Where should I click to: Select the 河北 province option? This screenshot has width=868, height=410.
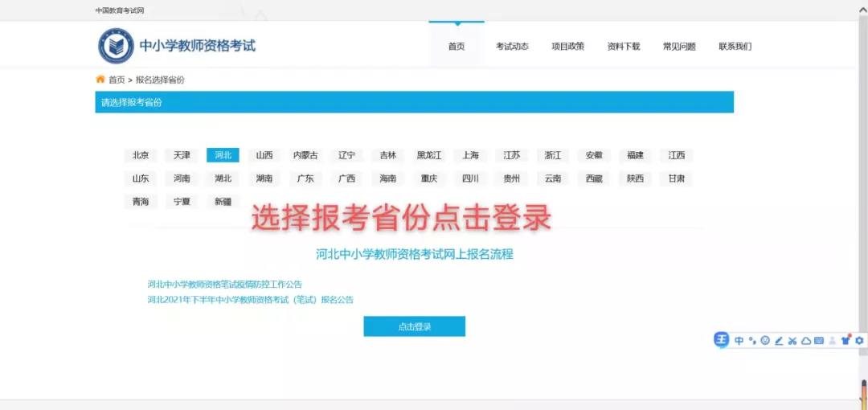coord(223,155)
